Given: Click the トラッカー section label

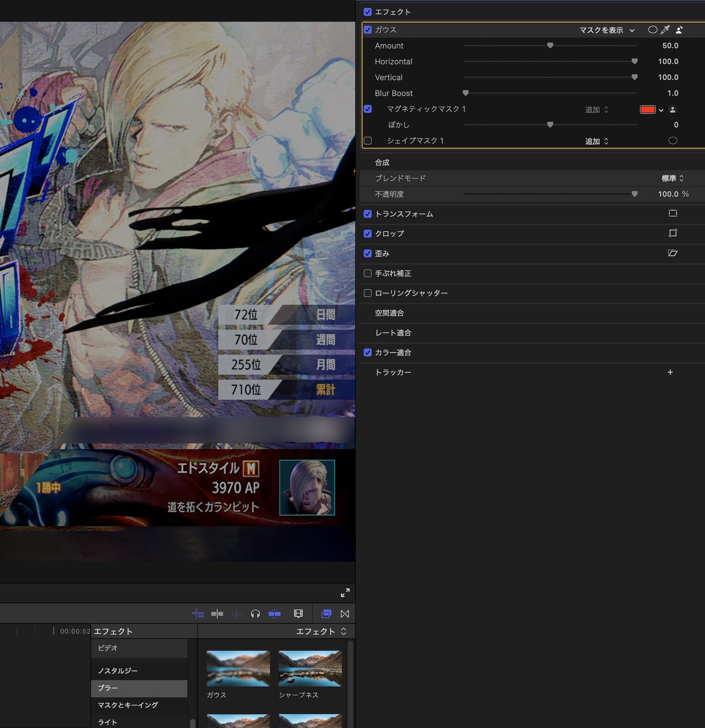Looking at the screenshot, I should 393,372.
